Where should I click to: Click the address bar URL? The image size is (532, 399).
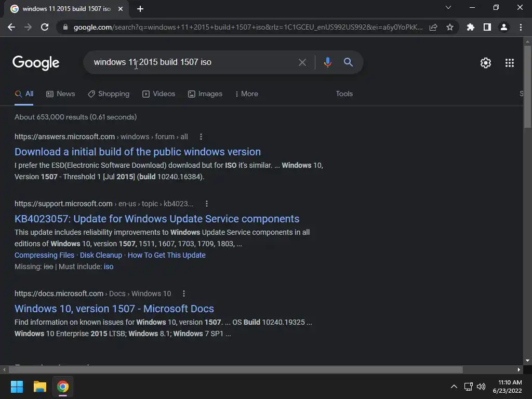point(248,27)
